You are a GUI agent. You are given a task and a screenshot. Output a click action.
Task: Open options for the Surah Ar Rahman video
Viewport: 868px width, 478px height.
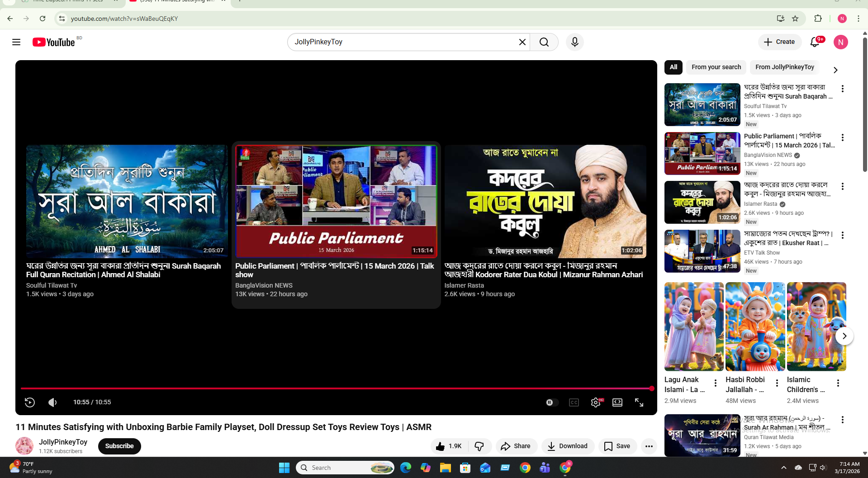point(842,420)
